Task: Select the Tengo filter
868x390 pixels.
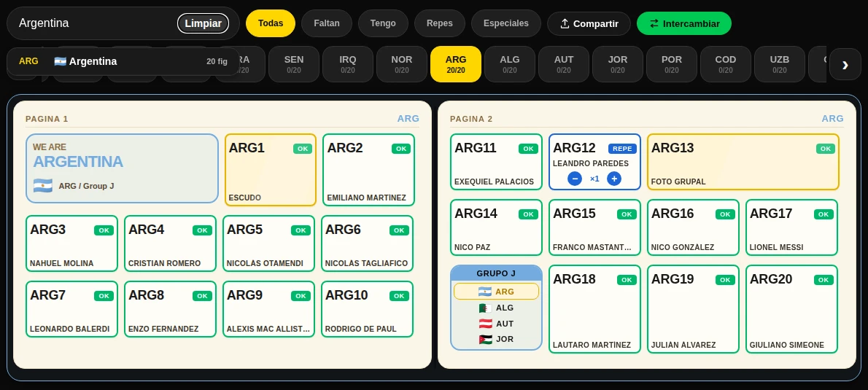Action: pos(383,23)
